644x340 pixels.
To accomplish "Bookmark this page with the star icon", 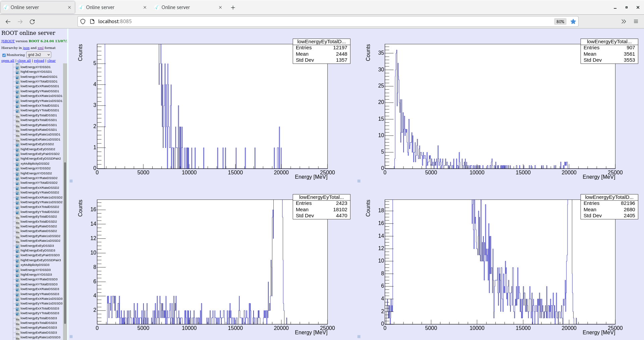I will point(573,21).
